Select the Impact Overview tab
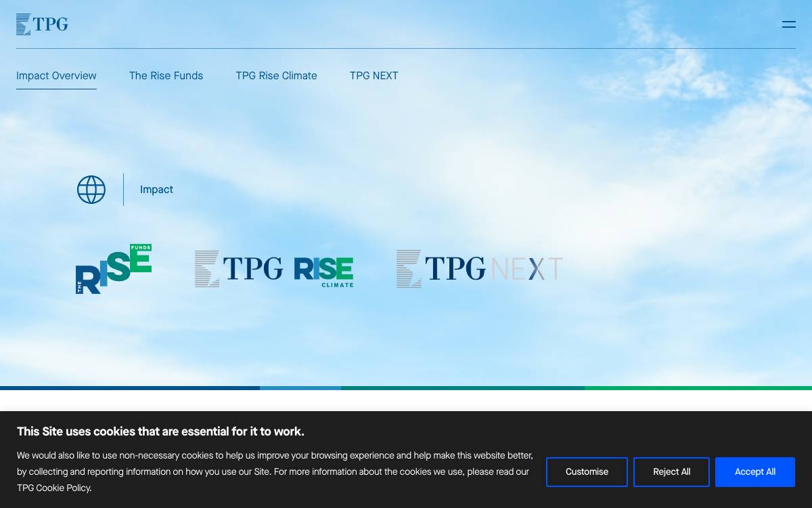812x508 pixels. [56, 76]
